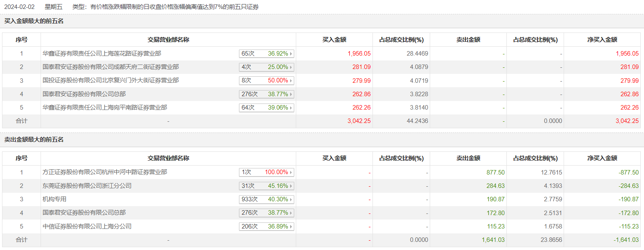
Task: Click 卖出金额 column header in the sell table
Action: pyautogui.click(x=468, y=158)
